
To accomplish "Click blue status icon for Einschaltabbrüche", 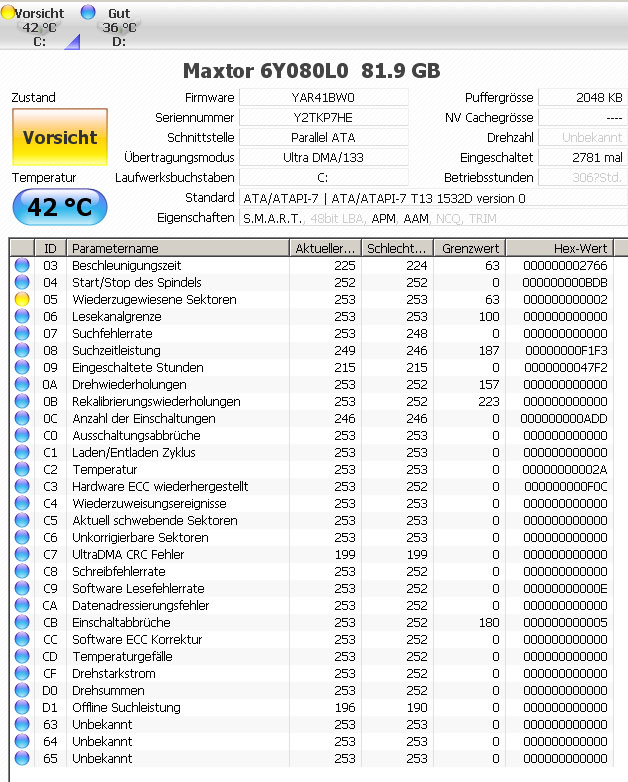I will coord(22,622).
